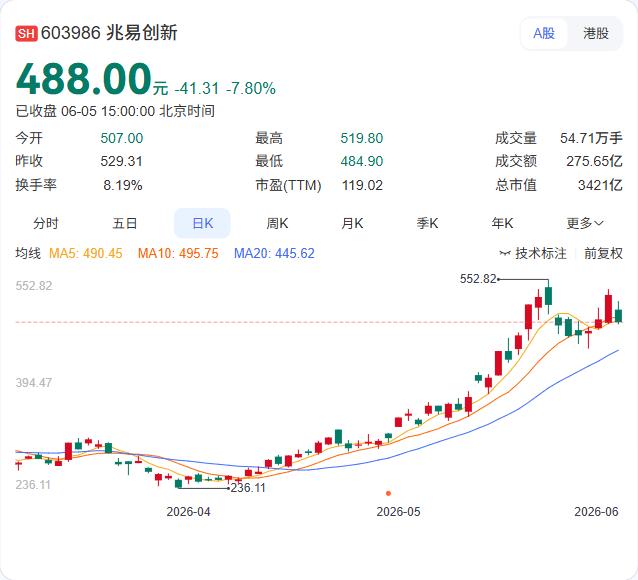Select the 日K tab

coord(202,223)
